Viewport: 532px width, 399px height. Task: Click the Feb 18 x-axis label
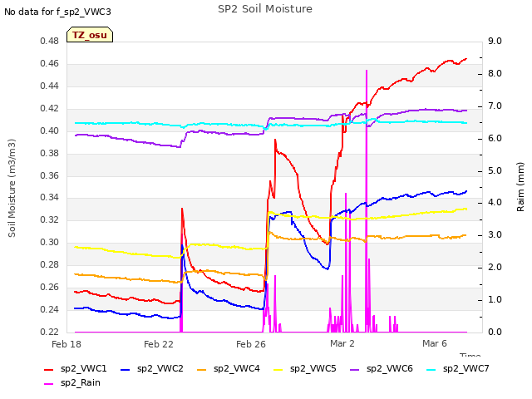(66, 344)
